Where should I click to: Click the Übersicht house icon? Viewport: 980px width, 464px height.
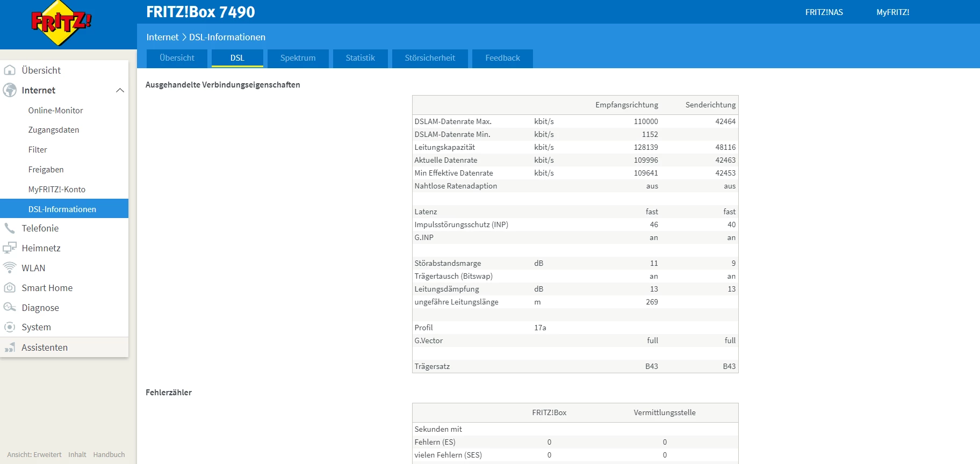10,70
